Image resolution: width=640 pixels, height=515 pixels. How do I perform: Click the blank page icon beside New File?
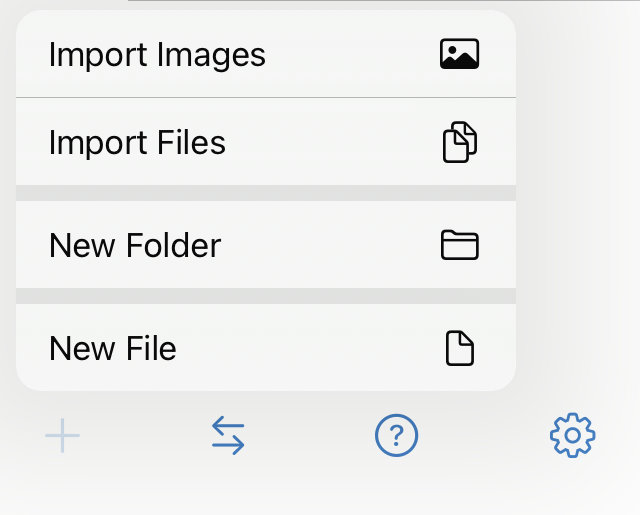(460, 348)
